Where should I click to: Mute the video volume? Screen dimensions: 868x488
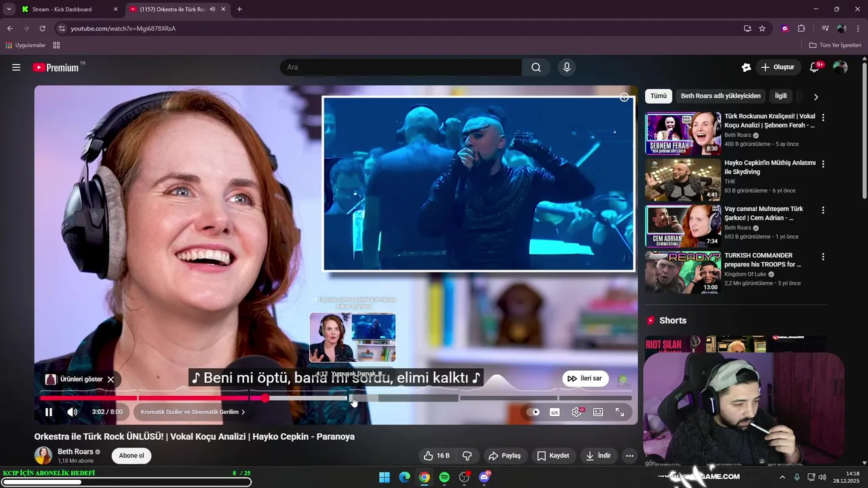(x=73, y=412)
